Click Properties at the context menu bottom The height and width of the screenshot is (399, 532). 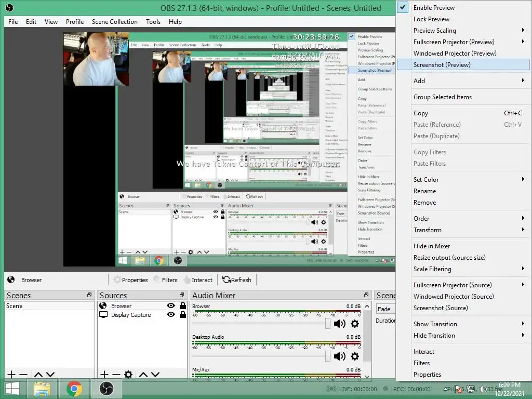(x=463, y=375)
